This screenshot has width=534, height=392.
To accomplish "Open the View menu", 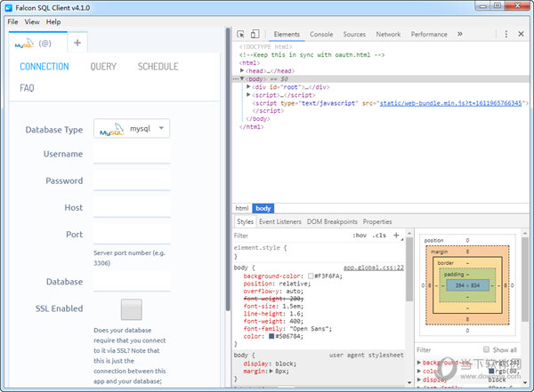I will (32, 21).
